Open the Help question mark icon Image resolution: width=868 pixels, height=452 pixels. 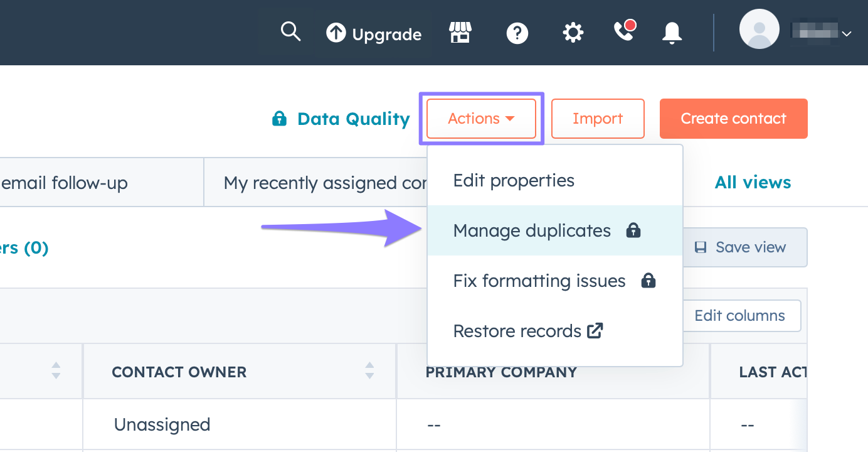(517, 33)
